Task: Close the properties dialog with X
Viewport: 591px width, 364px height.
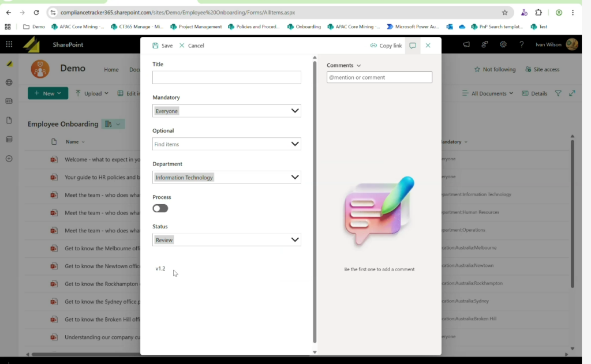Action: (428, 46)
